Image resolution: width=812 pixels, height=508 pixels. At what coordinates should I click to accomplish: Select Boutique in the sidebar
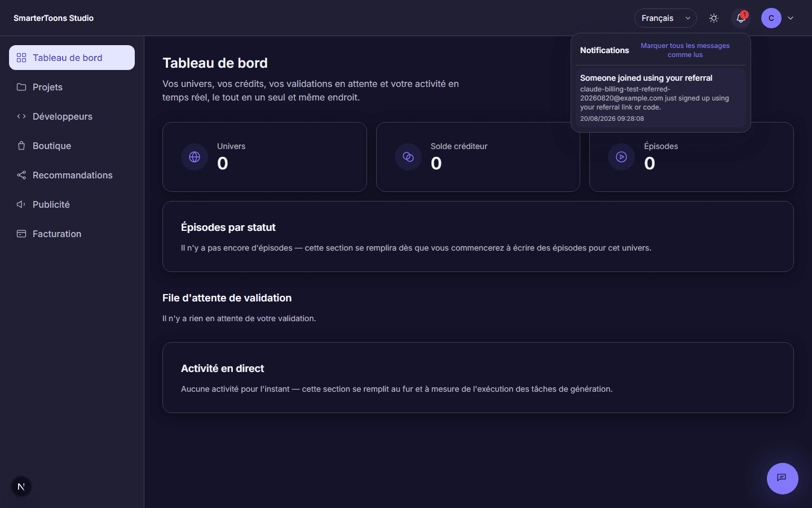click(72, 146)
